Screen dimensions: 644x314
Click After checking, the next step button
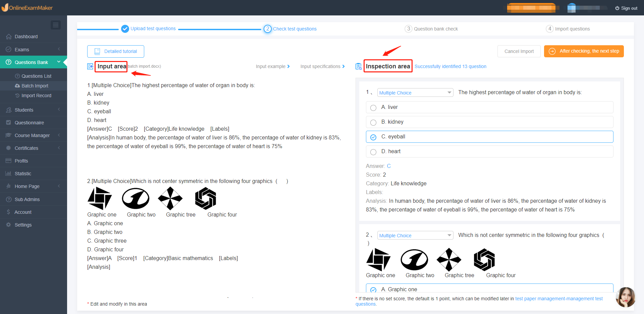click(584, 51)
